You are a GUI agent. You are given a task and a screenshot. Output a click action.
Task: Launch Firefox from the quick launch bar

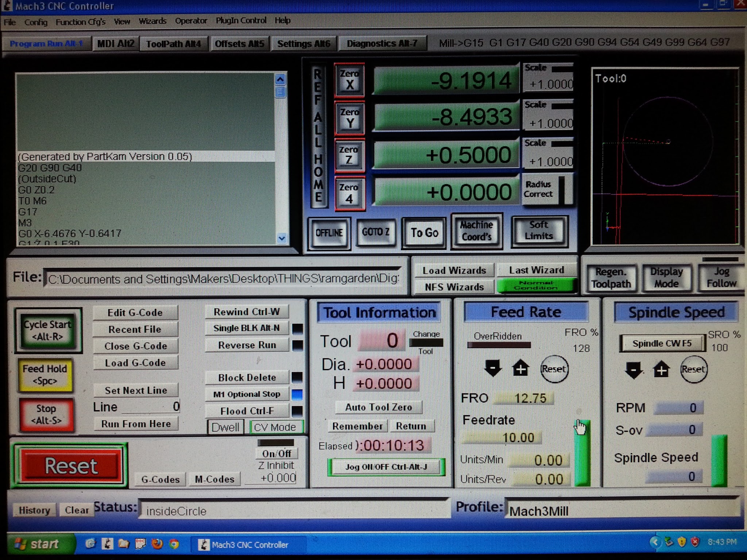pyautogui.click(x=157, y=544)
